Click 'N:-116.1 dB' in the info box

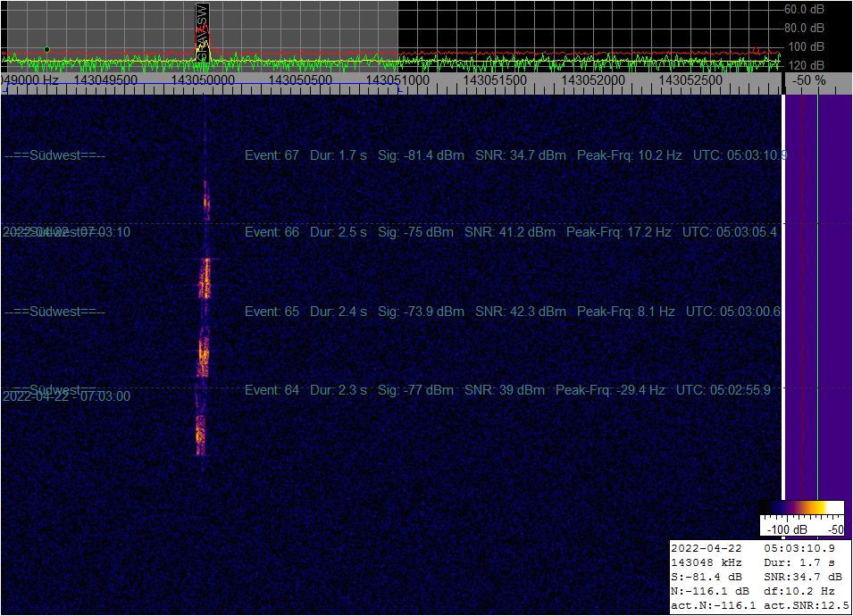709,590
